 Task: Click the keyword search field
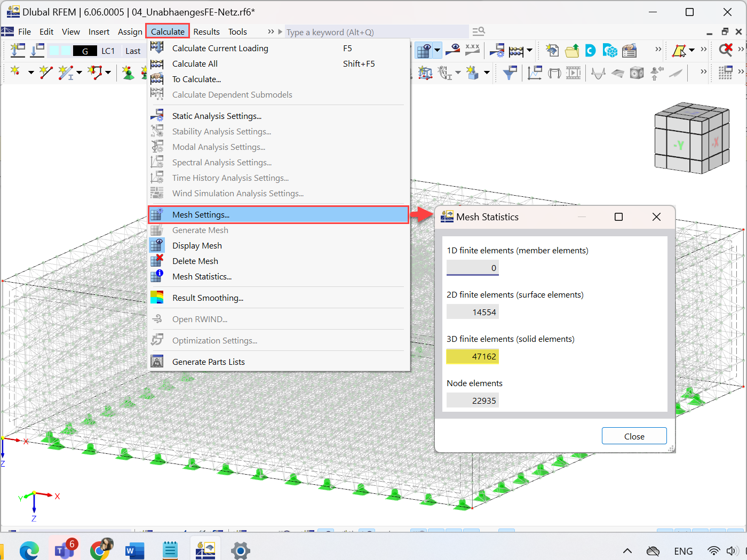pyautogui.click(x=373, y=32)
